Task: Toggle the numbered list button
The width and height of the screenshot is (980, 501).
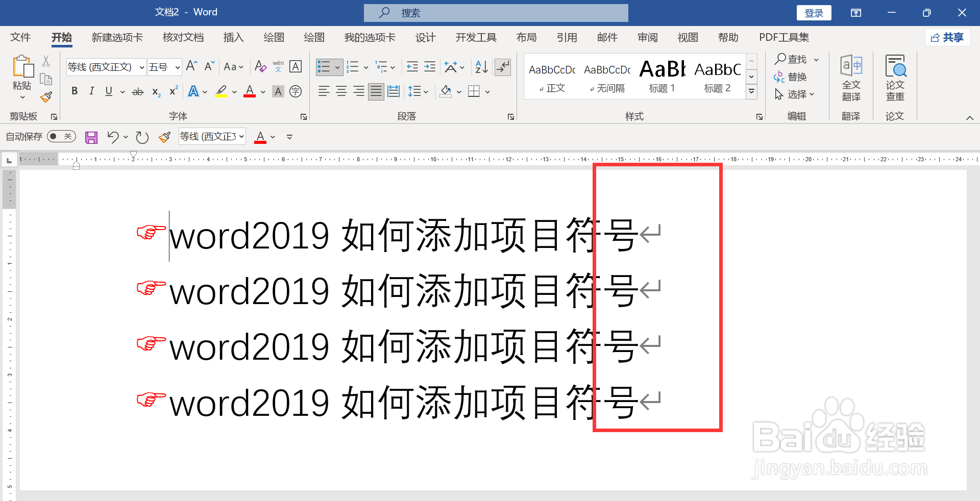Action: click(x=352, y=67)
